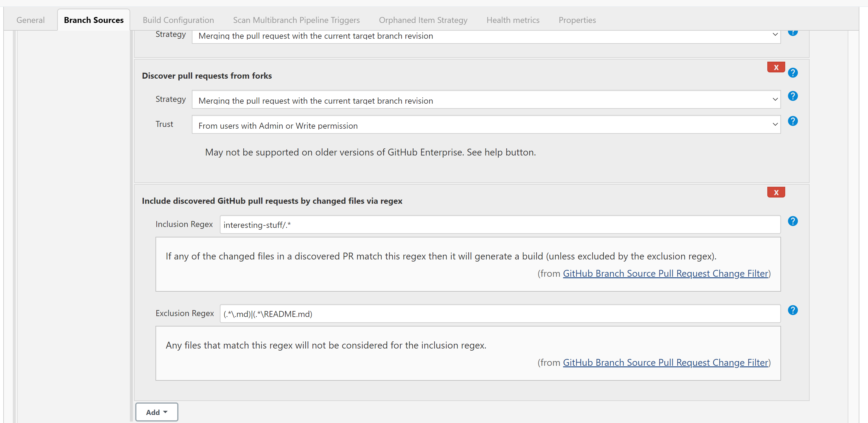Click the Inclusion Regex input field
The height and width of the screenshot is (423, 868).
499,224
